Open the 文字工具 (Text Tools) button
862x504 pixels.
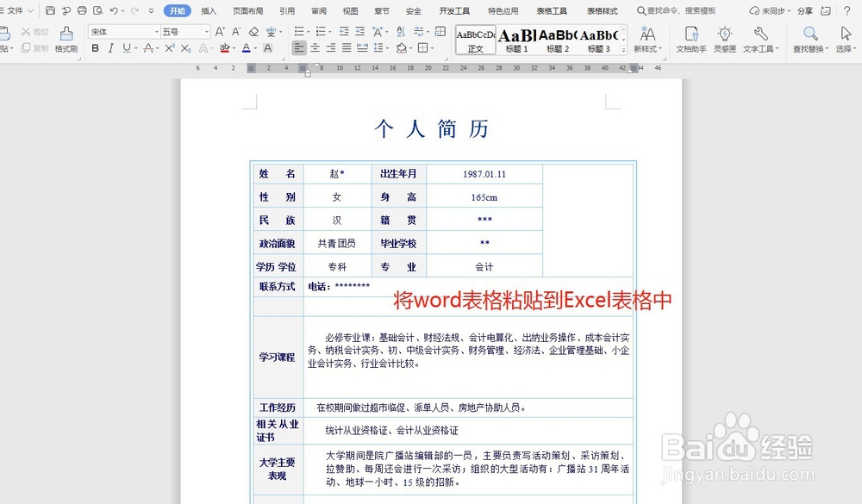[x=761, y=40]
